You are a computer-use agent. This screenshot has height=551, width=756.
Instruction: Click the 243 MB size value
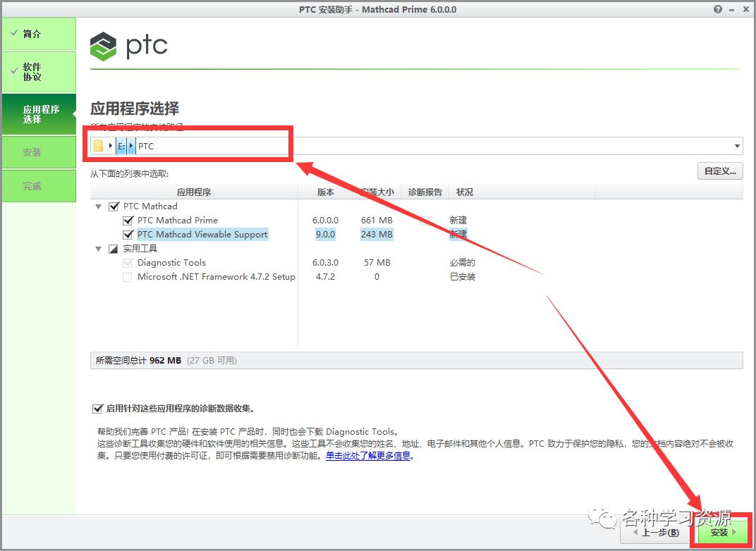coord(377,235)
